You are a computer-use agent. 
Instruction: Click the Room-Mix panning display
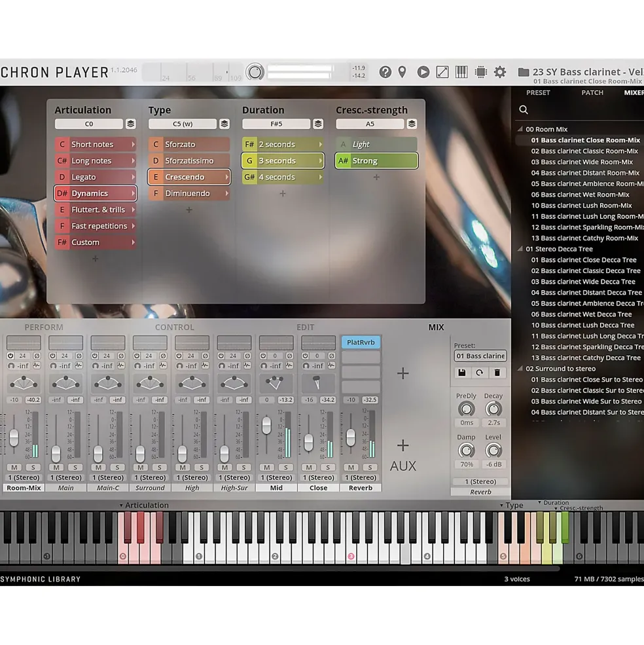pyautogui.click(x=24, y=383)
